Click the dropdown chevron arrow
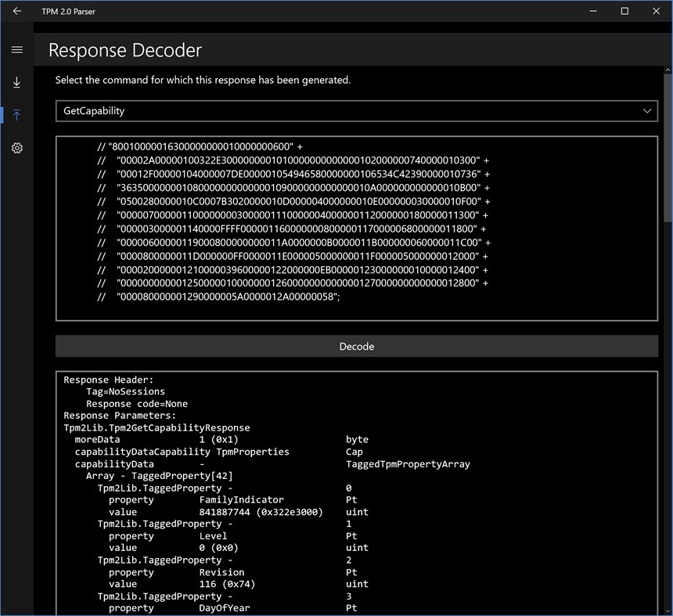 point(647,111)
